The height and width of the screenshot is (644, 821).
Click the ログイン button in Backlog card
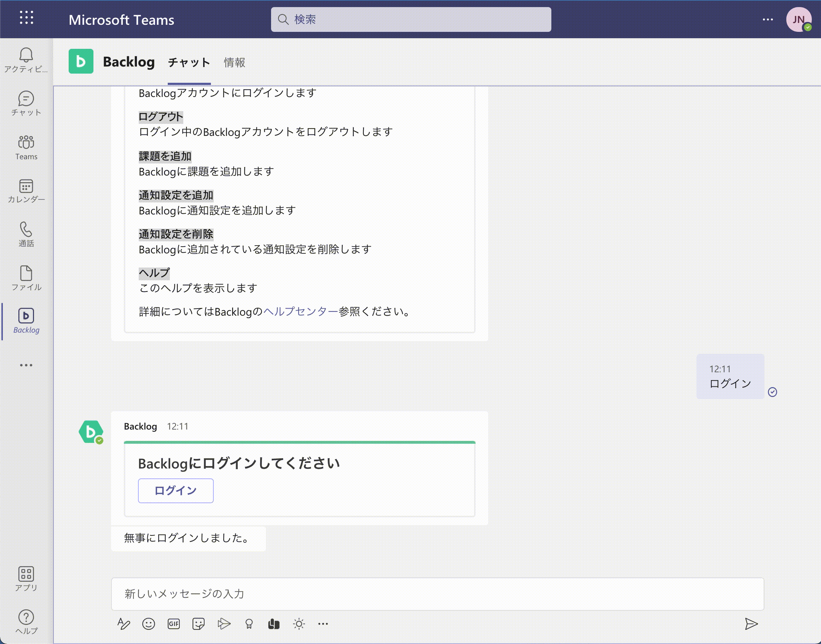(x=176, y=490)
